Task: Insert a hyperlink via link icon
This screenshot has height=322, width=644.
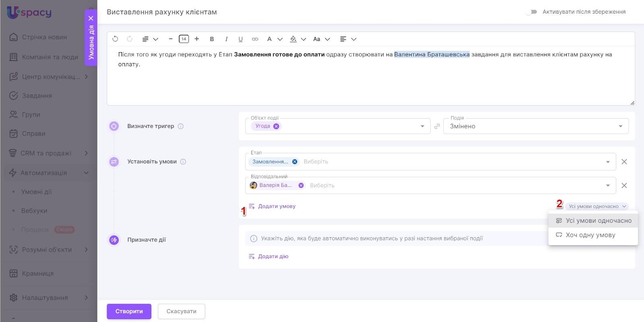Action: pos(255,39)
